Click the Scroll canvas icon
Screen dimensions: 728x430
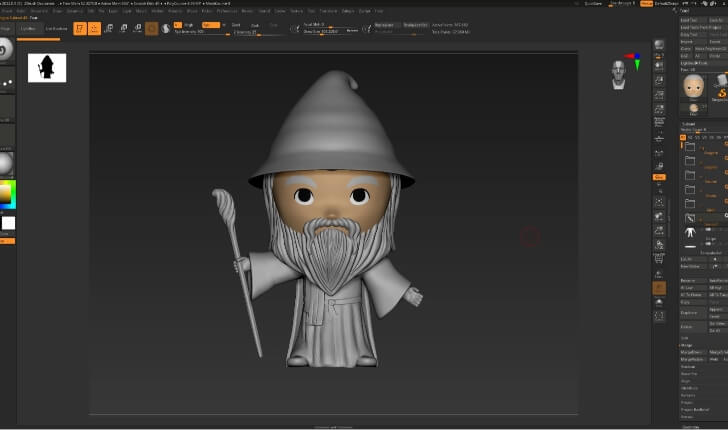tap(659, 66)
